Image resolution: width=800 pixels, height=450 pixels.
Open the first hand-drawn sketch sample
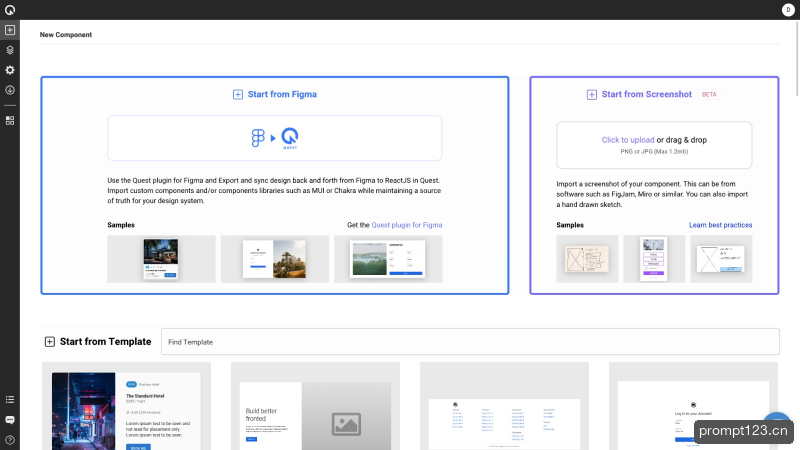pyautogui.click(x=587, y=259)
